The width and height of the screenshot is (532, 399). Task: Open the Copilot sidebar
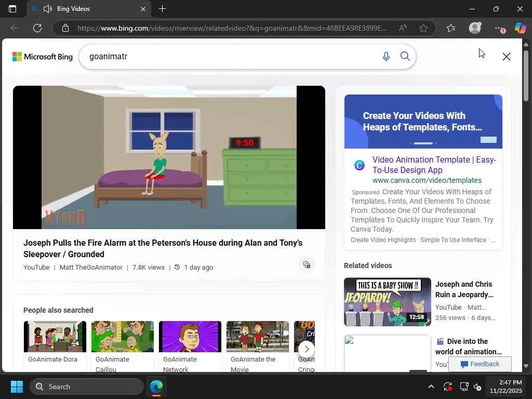pos(520,28)
